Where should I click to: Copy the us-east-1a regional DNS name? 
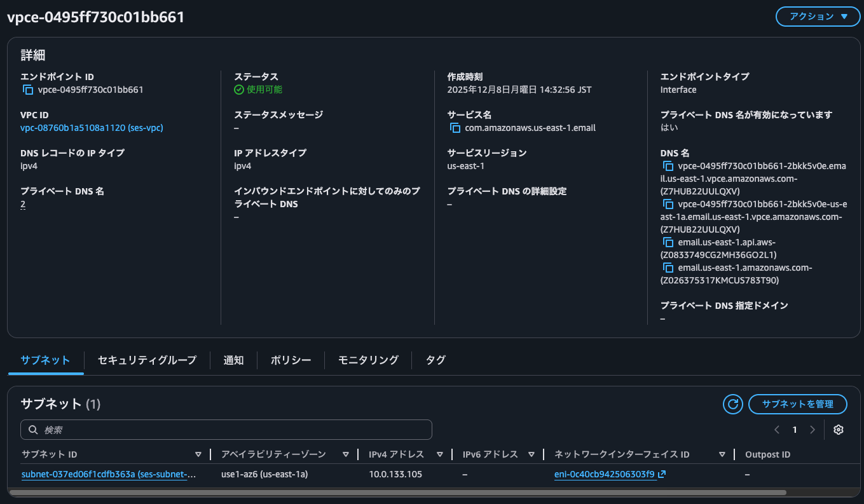(x=668, y=204)
